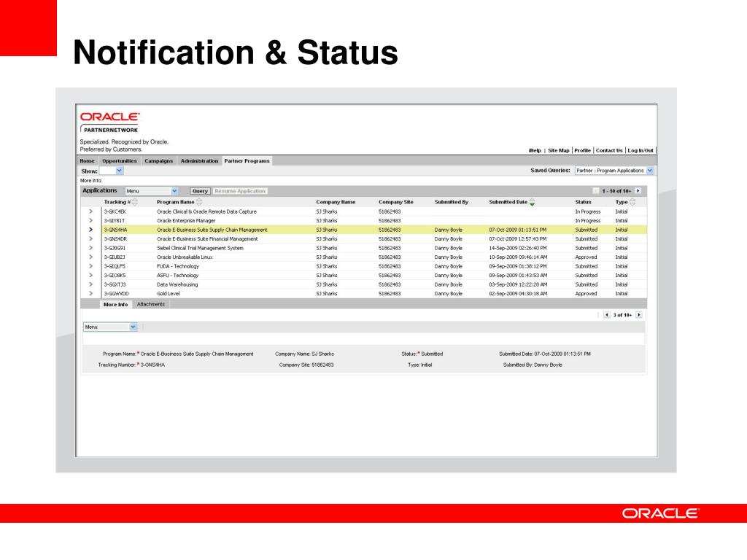747x560 pixels.
Task: Sort by the Program Name column icon
Action: pos(199,203)
